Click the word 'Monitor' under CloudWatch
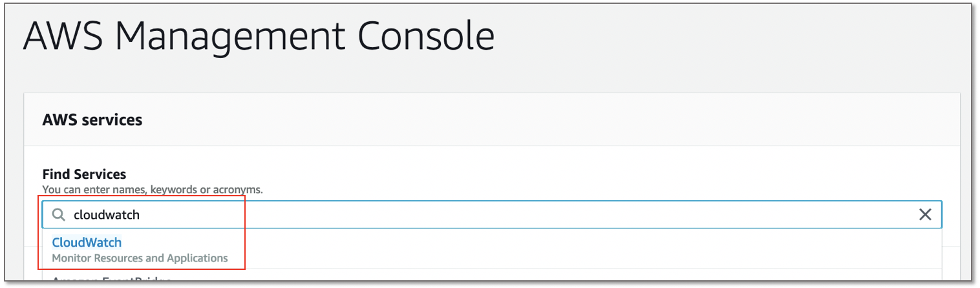The height and width of the screenshot is (288, 980). click(71, 258)
